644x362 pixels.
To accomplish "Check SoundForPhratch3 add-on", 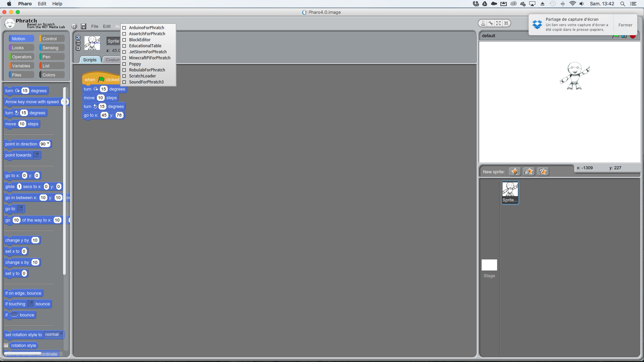I will [124, 82].
